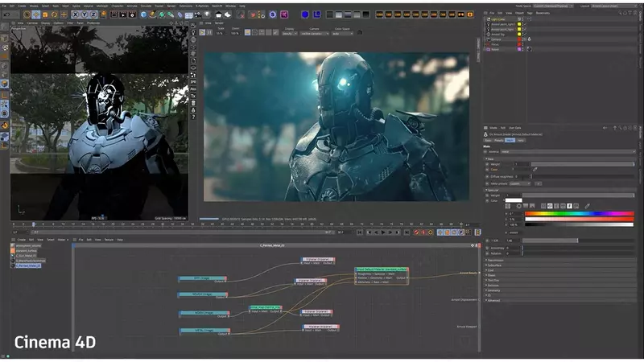Screen dimensions: 644x362
Task: Click the Basic tab button in attributes
Action: point(489,140)
